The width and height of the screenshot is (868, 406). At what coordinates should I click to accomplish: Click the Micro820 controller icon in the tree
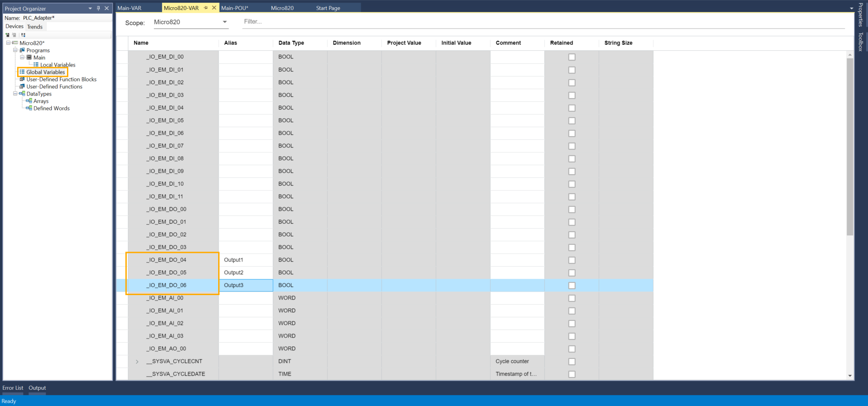point(15,43)
